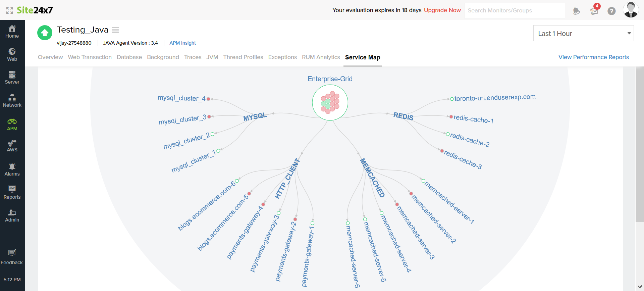Open Reports in the sidebar
Viewport: 644px width, 291px height.
click(12, 192)
